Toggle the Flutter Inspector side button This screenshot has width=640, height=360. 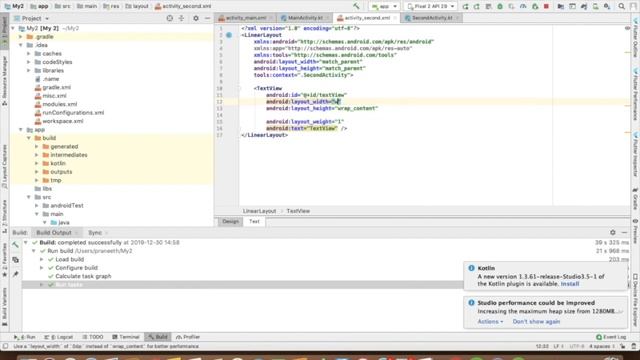(636, 155)
